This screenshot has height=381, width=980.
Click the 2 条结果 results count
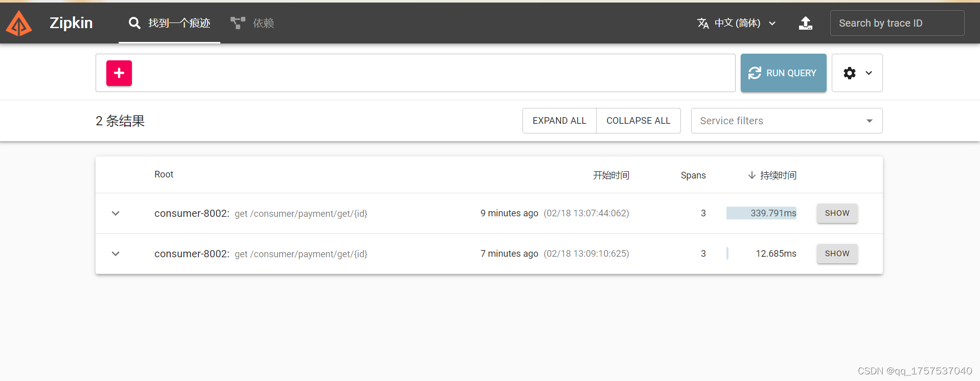click(x=120, y=121)
